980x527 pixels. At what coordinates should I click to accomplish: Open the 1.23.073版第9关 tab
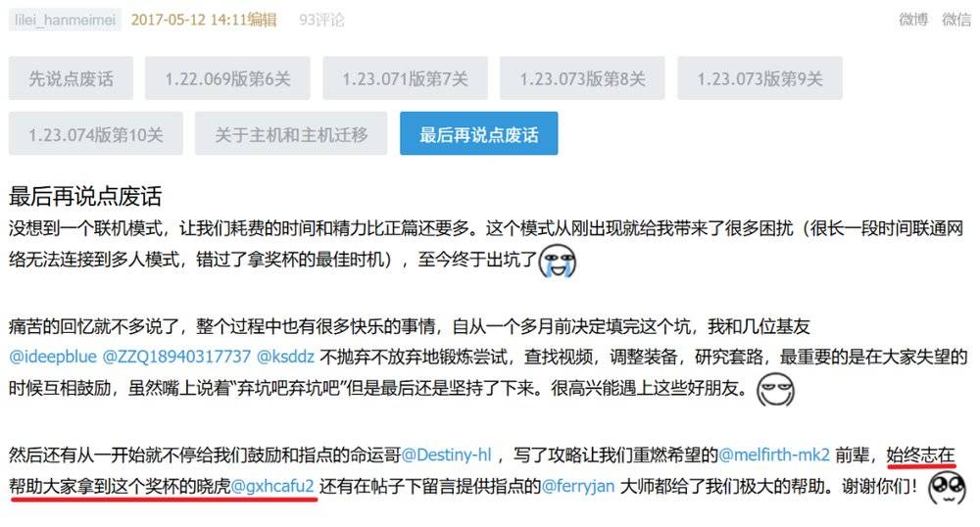tap(760, 78)
